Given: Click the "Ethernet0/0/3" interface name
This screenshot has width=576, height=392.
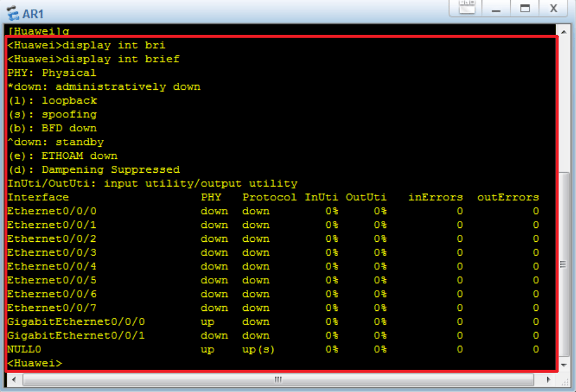Looking at the screenshot, I should tap(52, 253).
